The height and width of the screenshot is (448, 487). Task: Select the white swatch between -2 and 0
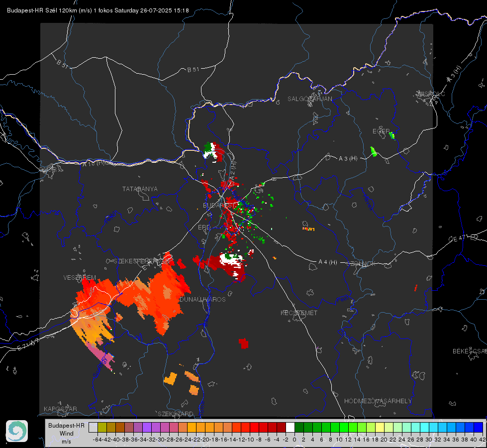(290, 428)
